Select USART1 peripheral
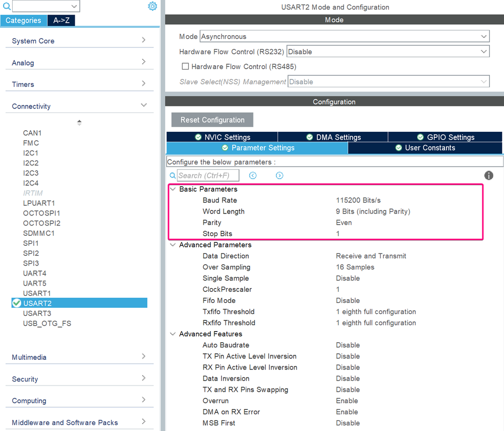This screenshot has height=431, width=504. click(x=37, y=293)
